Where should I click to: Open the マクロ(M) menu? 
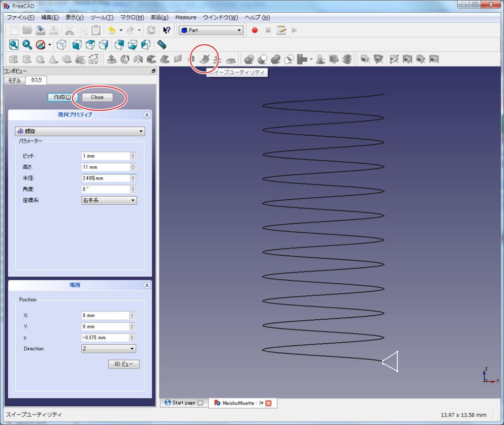[x=132, y=17]
